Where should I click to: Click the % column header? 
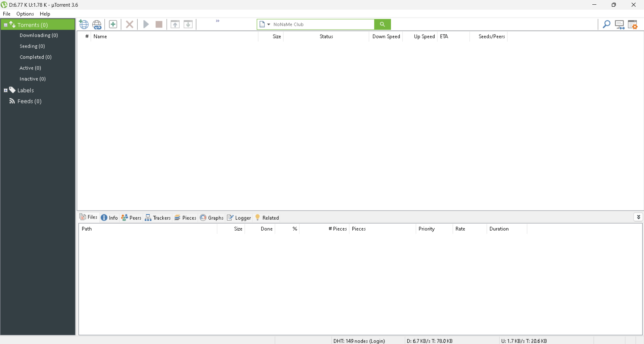[287, 229]
